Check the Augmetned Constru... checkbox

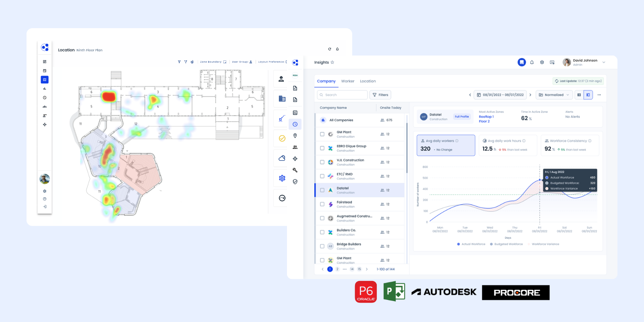click(322, 218)
